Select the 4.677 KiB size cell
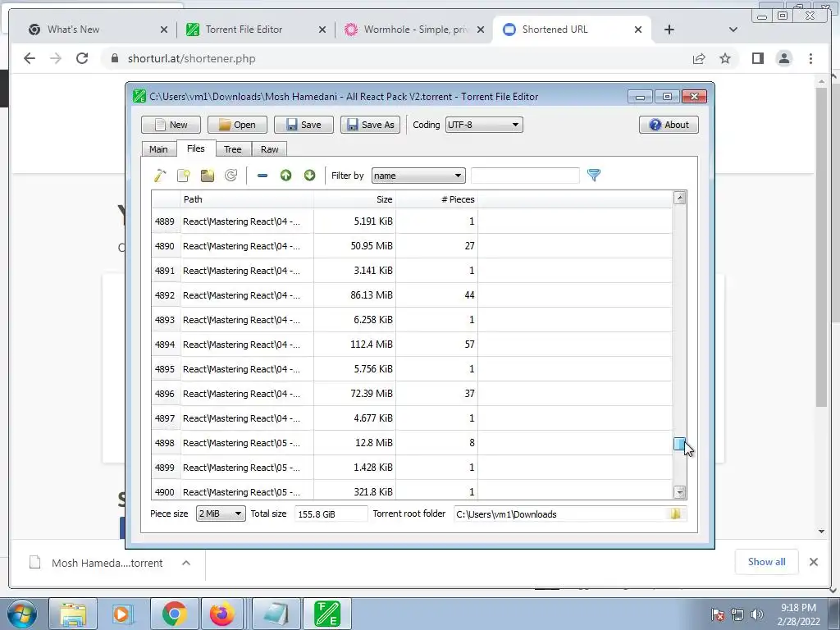The width and height of the screenshot is (840, 630). point(354,418)
